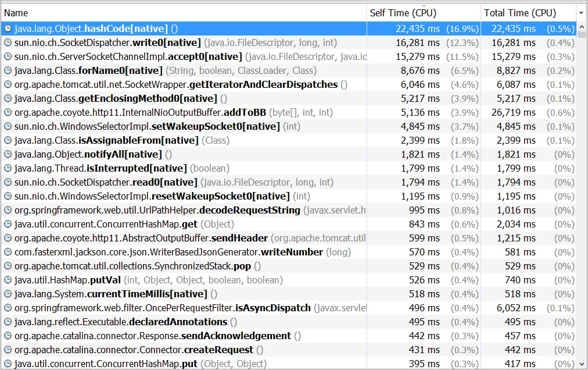Screen dimensions: 588x370
Task: Click total time value 6,052 ms
Action: (516, 308)
